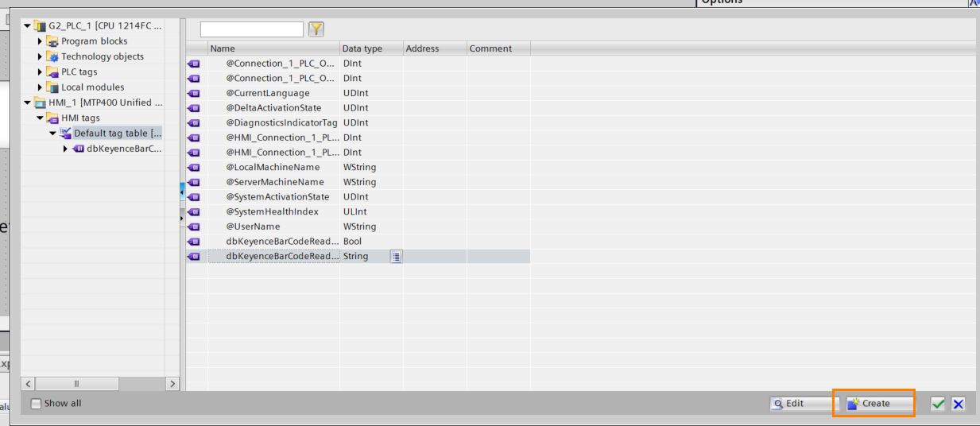This screenshot has height=426, width=980.
Task: Collapse the G2_PLC_1 tree node
Action: pyautogui.click(x=28, y=26)
